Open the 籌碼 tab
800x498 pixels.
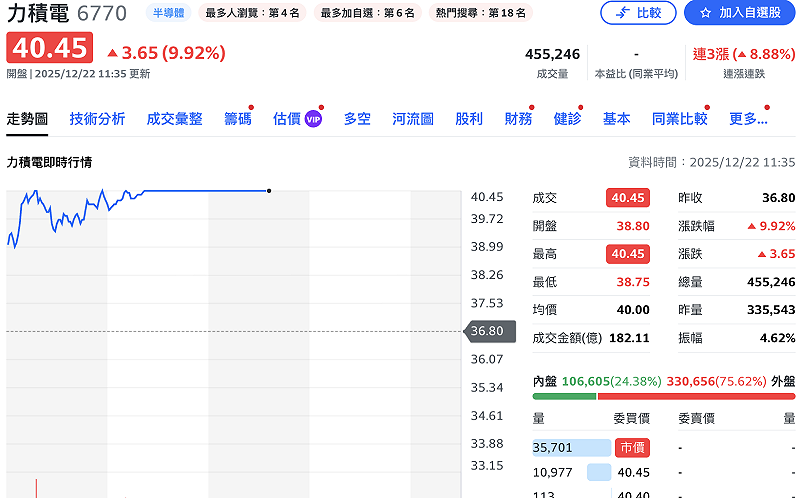(x=237, y=119)
